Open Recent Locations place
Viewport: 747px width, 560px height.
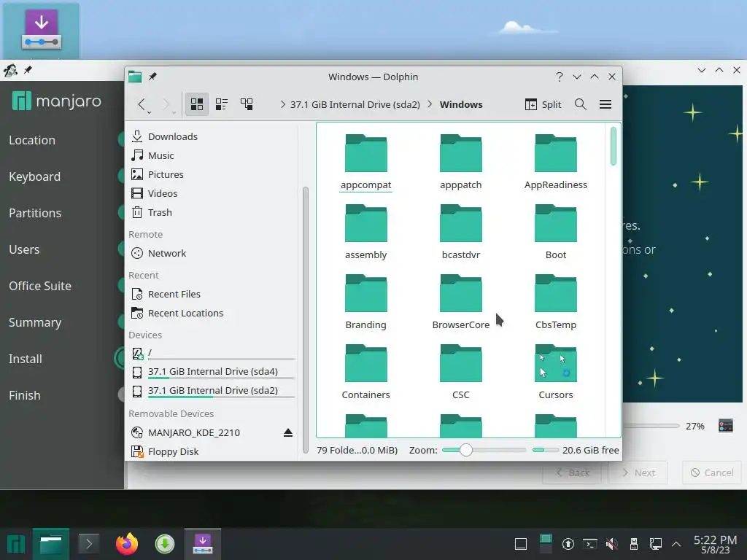tap(212, 314)
